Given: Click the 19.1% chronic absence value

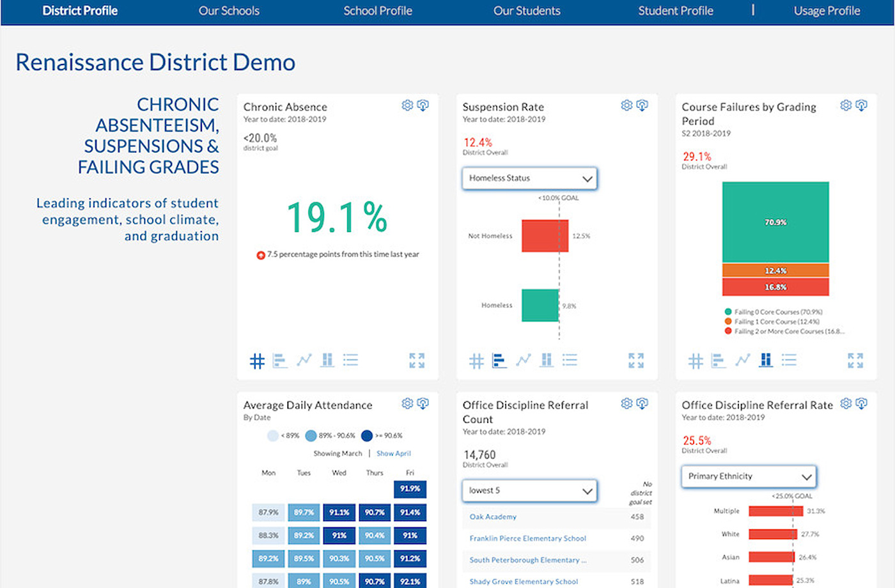Looking at the screenshot, I should [x=337, y=217].
